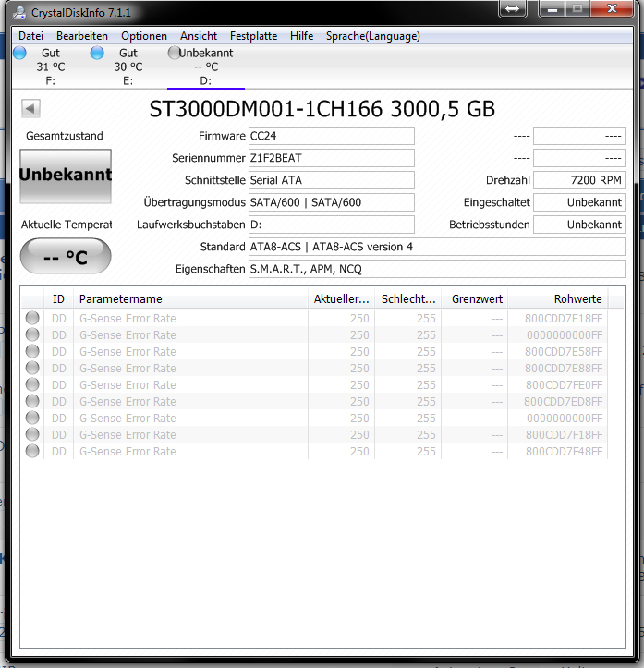Click blue status circle for drive F:

coord(19,53)
